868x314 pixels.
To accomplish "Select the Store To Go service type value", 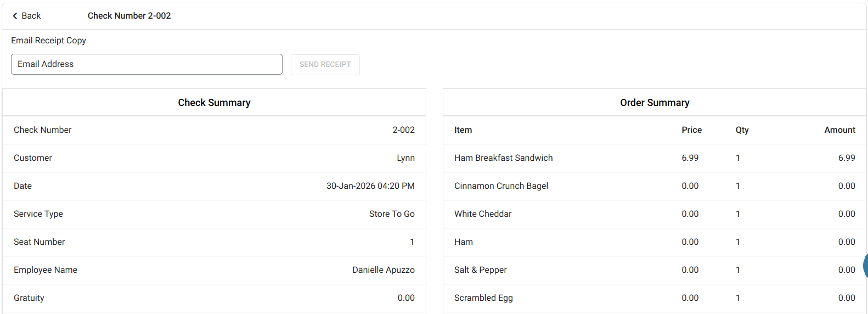I will click(x=392, y=214).
